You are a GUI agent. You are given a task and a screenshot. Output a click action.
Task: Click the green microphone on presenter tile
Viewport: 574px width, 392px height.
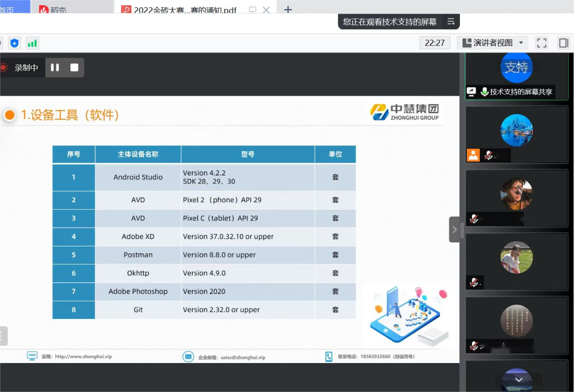coord(484,91)
